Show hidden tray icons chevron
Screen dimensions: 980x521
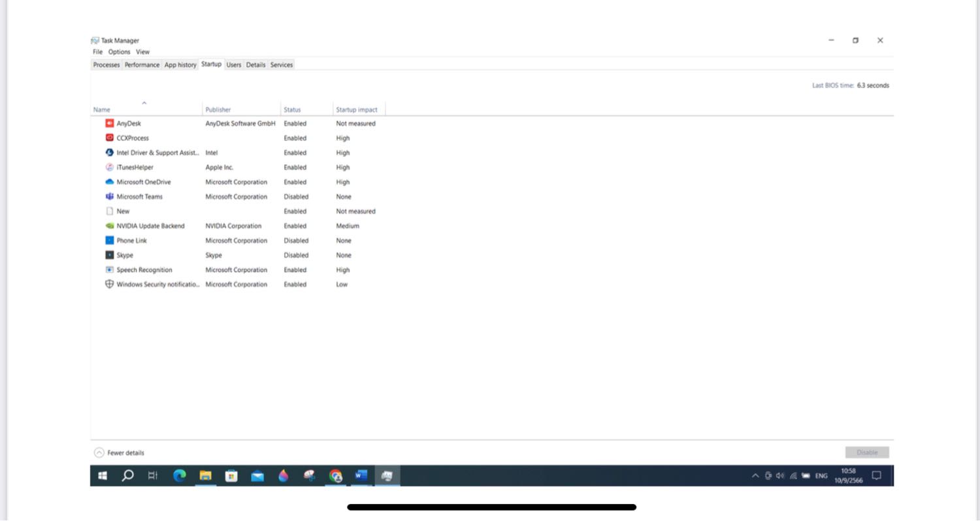755,476
